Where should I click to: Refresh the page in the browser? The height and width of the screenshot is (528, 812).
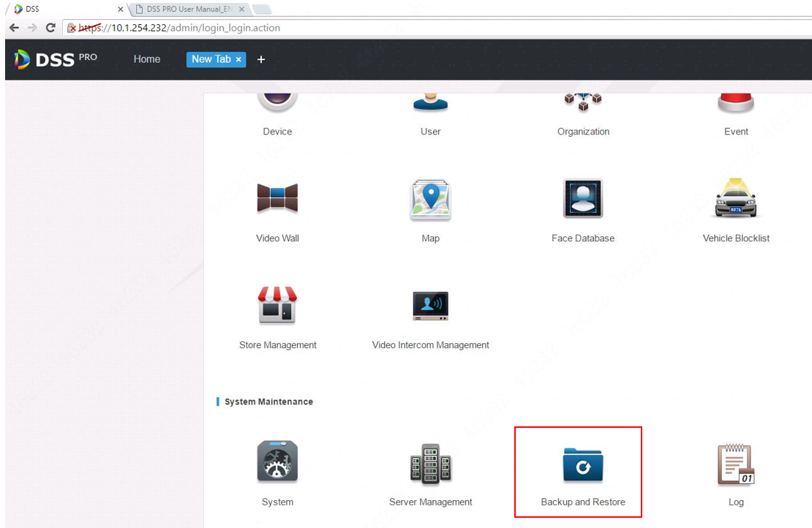(x=50, y=27)
